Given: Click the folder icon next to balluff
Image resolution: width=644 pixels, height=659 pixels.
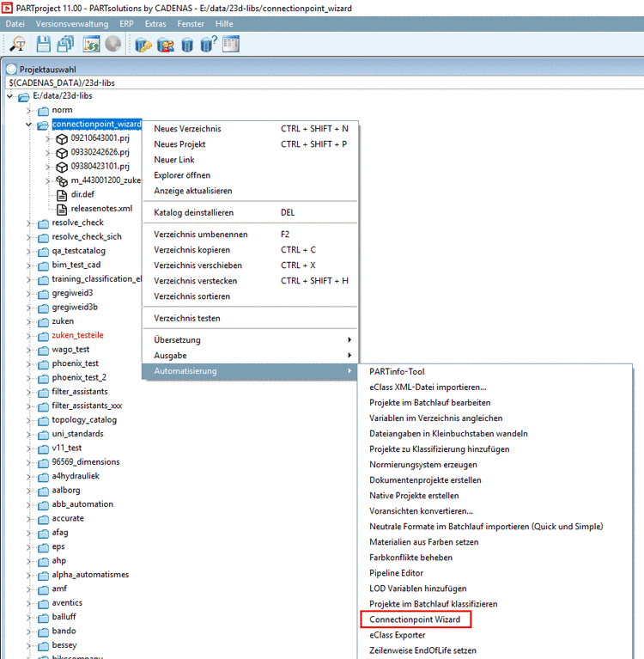Looking at the screenshot, I should pyautogui.click(x=43, y=618).
